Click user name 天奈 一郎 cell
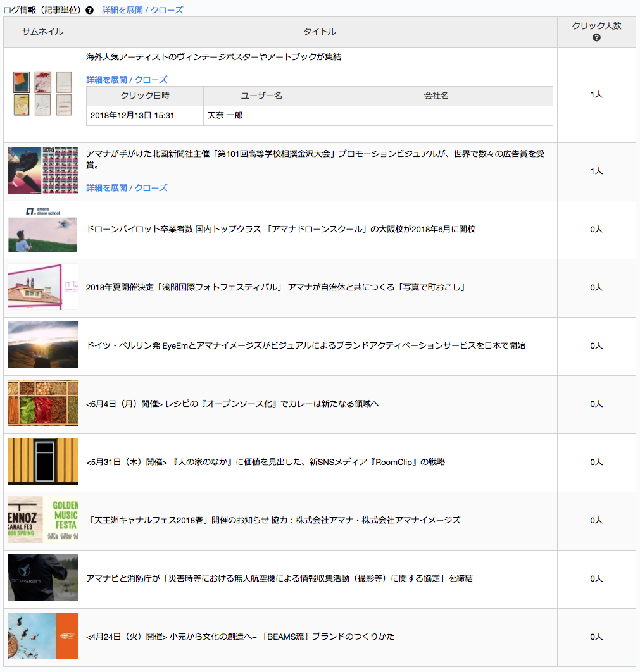The image size is (640, 672). 261,115
